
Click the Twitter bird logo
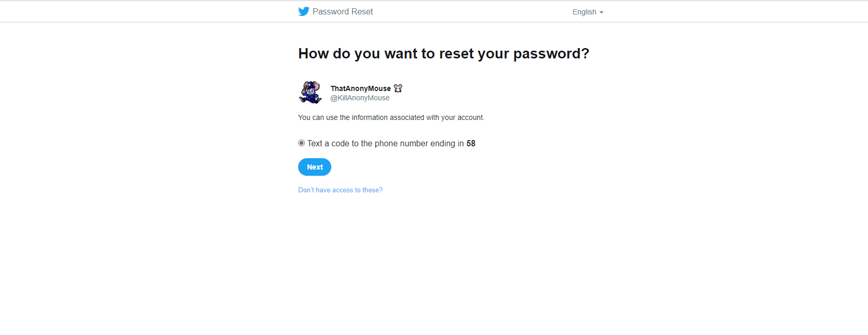(304, 11)
